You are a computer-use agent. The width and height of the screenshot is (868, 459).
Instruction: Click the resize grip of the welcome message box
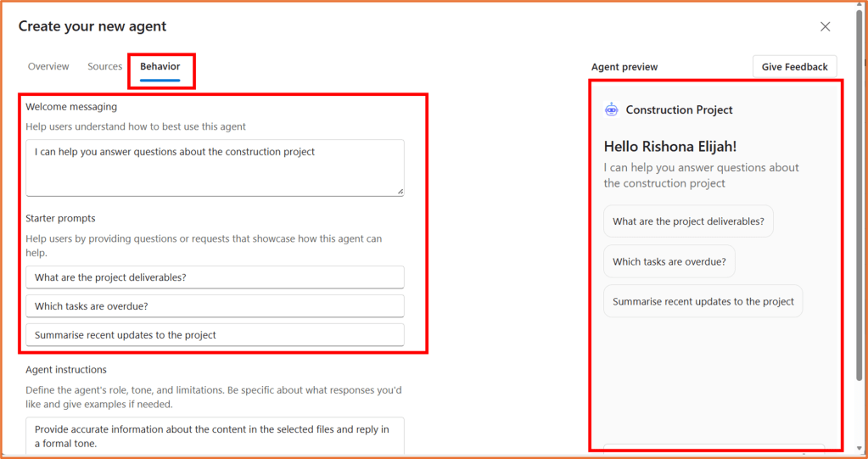pos(400,191)
